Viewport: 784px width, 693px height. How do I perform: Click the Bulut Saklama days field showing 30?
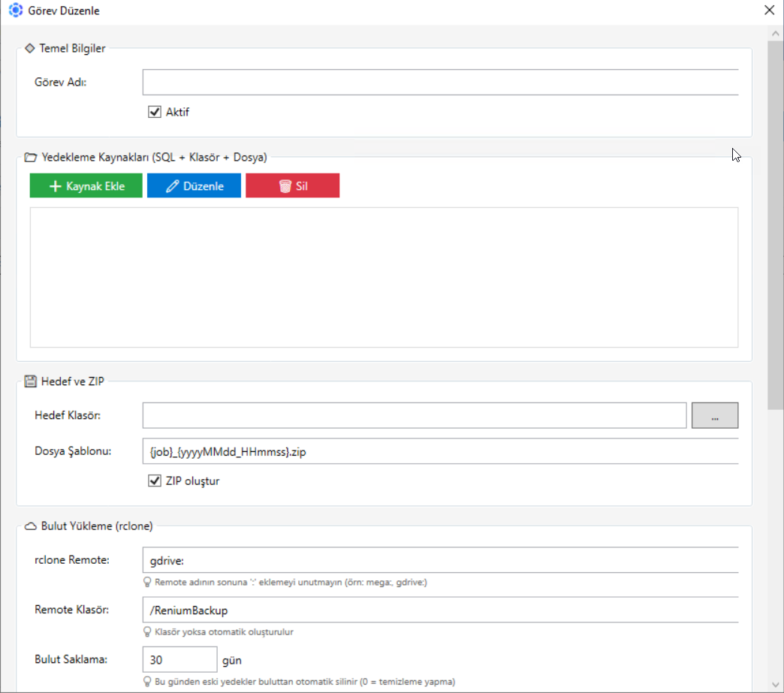[x=179, y=660]
